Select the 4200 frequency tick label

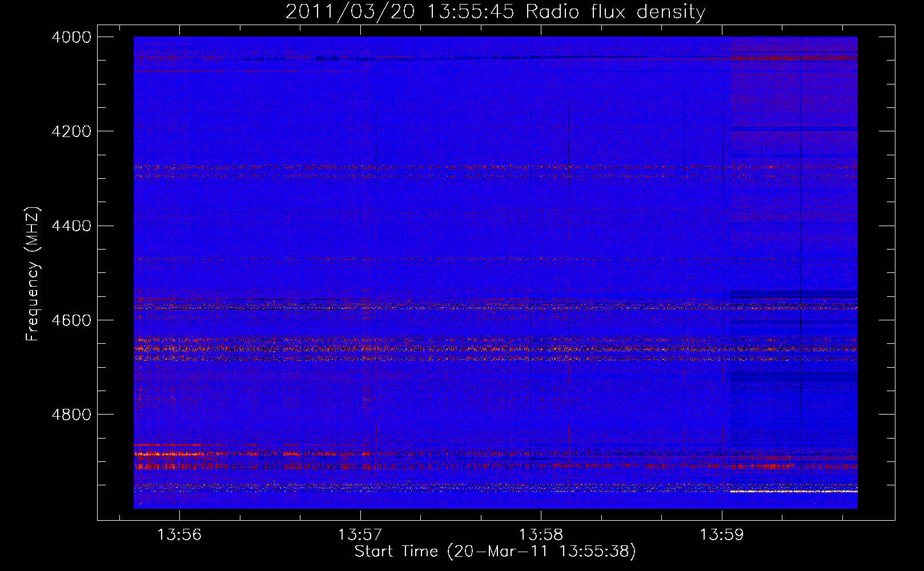click(x=71, y=131)
